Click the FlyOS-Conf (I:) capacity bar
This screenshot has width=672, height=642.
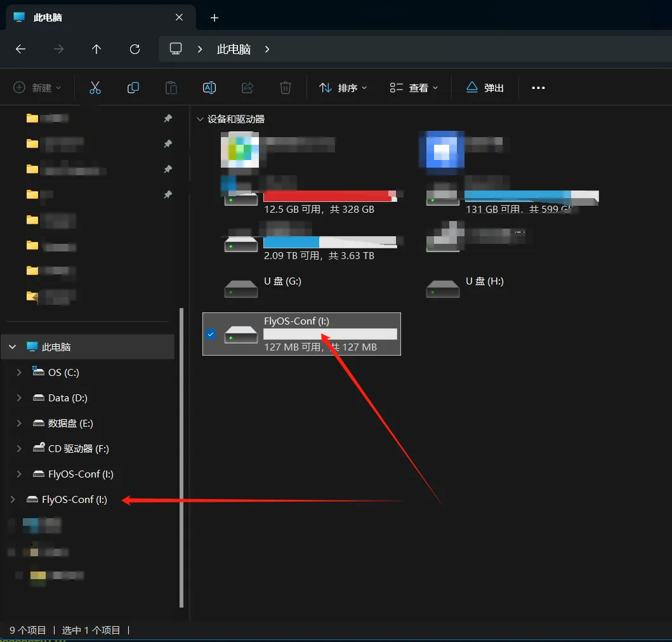tap(330, 334)
